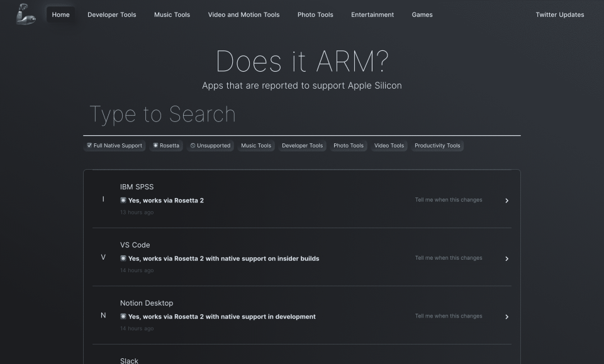Expand the Notion Desktop entry chevron

click(x=506, y=317)
